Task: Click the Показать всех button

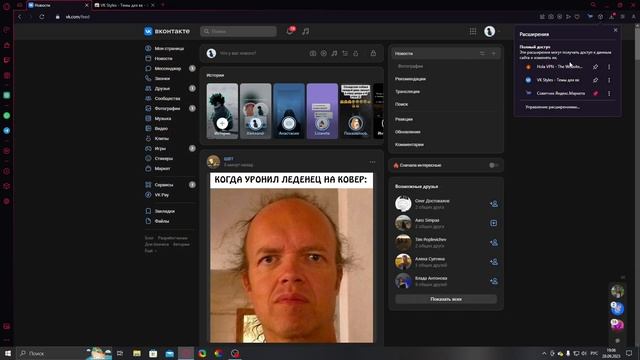Action: click(x=446, y=299)
